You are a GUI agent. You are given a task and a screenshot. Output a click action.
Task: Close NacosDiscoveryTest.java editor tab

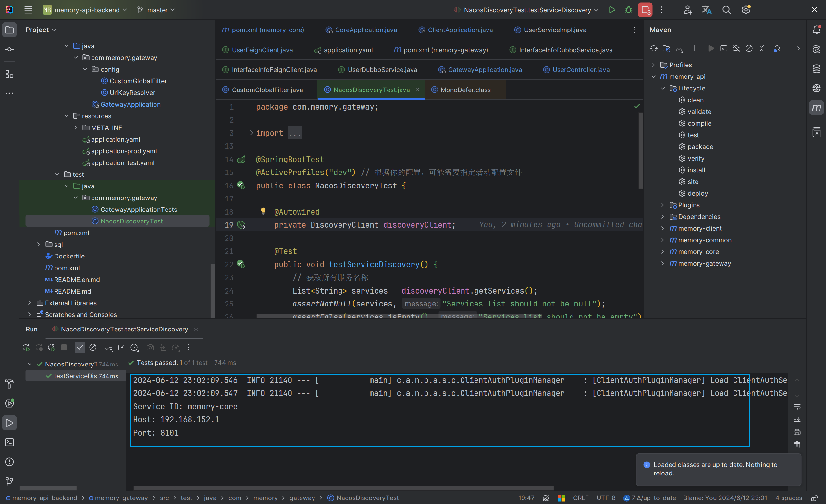[x=417, y=90]
